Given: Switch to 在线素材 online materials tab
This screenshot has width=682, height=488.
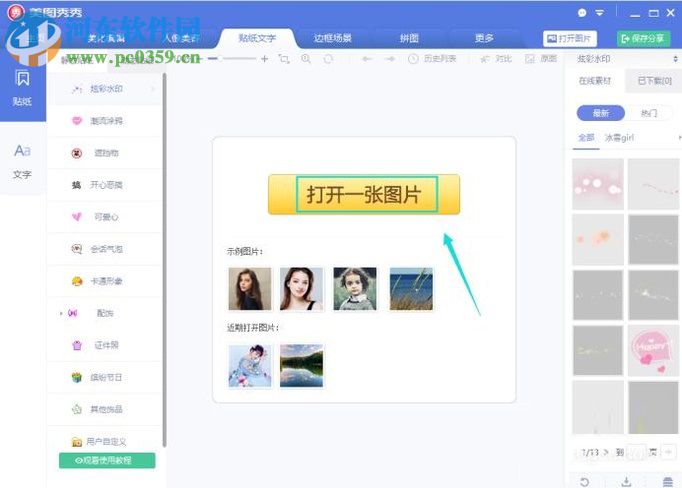Looking at the screenshot, I should coord(595,81).
